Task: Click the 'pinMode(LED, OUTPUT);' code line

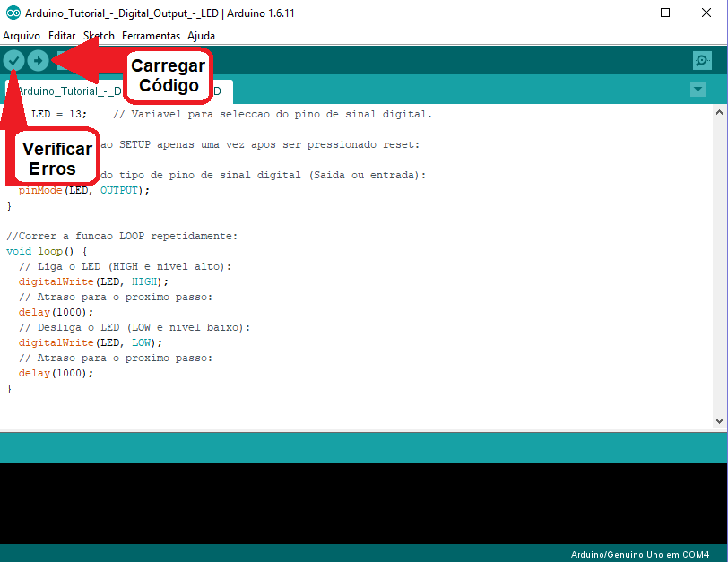Action: [x=84, y=190]
